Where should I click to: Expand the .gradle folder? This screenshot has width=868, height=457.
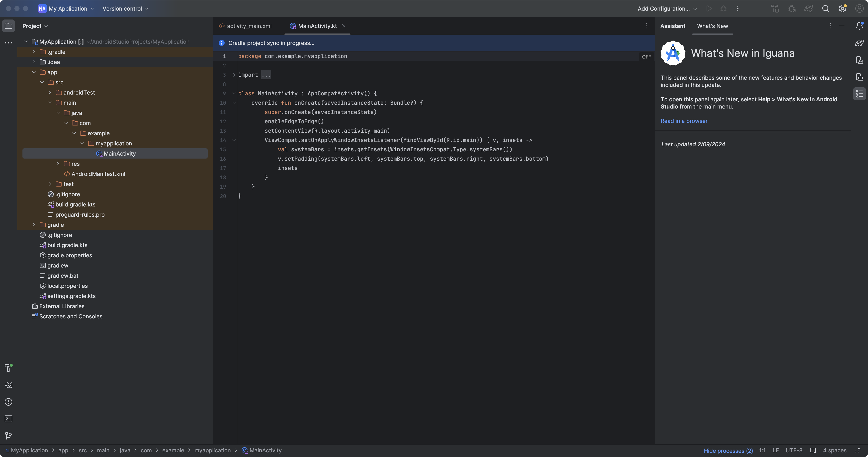coord(34,52)
